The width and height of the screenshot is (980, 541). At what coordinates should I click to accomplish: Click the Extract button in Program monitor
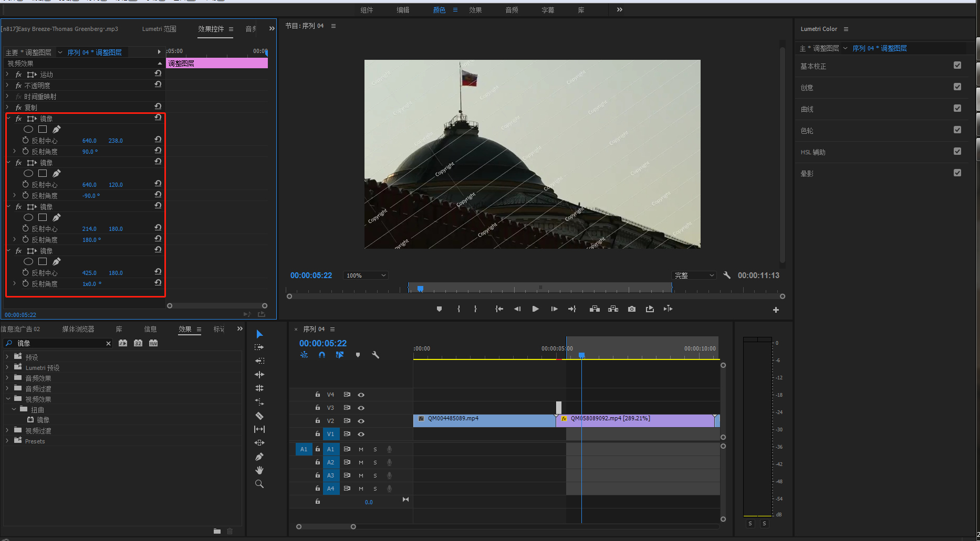click(613, 309)
